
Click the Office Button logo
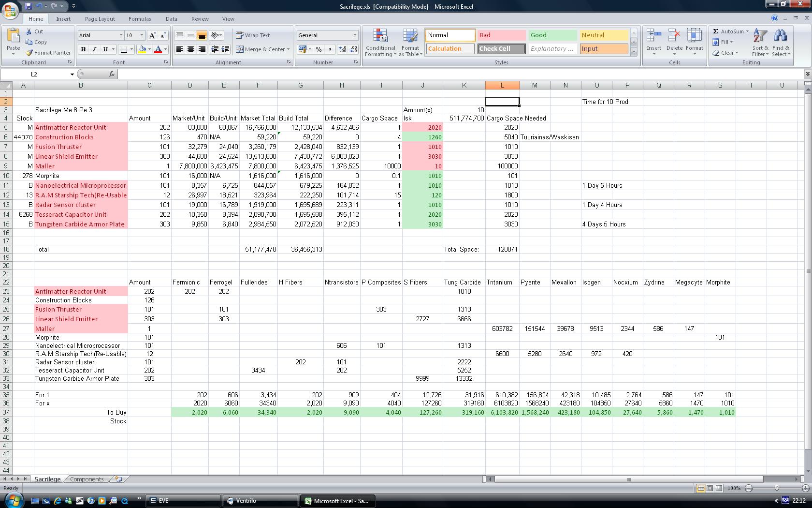(11, 10)
